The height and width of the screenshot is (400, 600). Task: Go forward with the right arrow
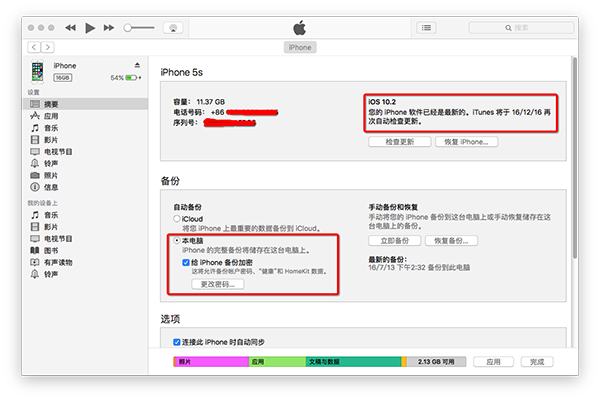47,47
